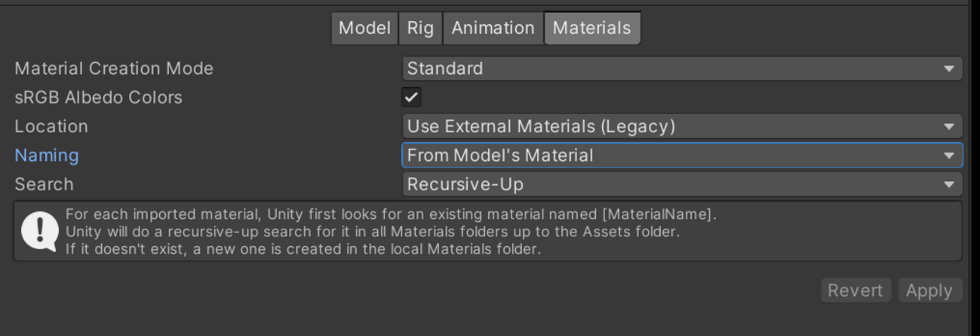Expand the Location dropdown showing Use External Materials
The height and width of the screenshot is (336, 980).
682,126
